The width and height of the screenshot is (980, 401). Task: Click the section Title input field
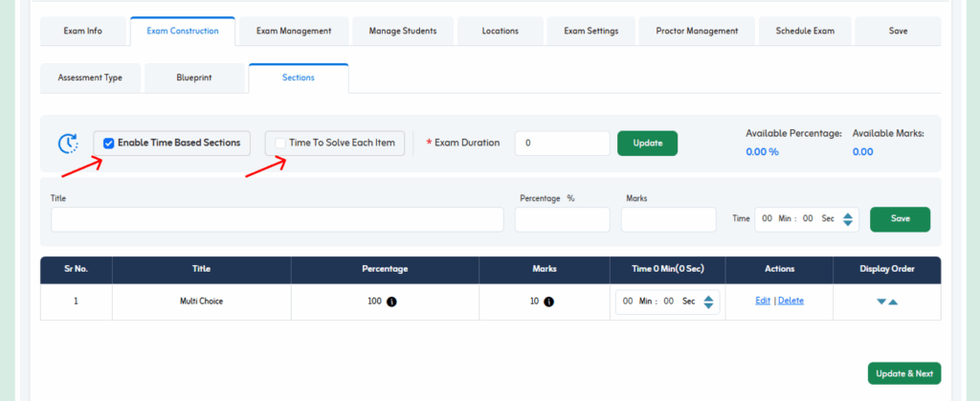point(278,219)
